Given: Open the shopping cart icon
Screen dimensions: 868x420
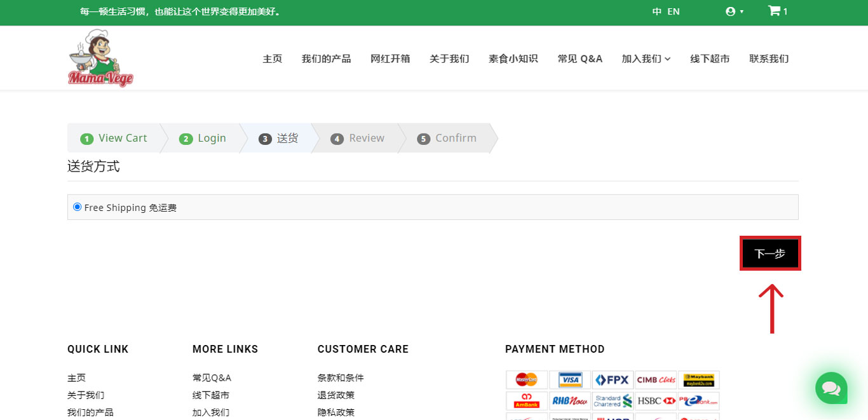Looking at the screenshot, I should [774, 11].
